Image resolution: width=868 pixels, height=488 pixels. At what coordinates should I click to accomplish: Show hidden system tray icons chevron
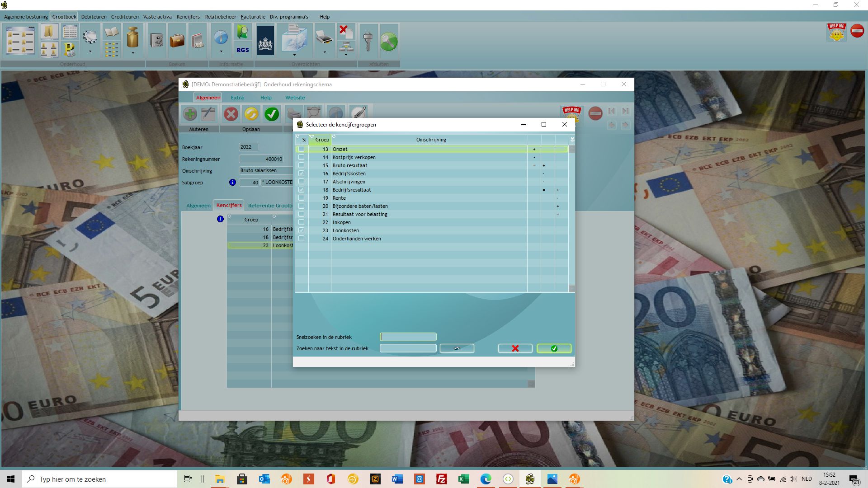739,479
